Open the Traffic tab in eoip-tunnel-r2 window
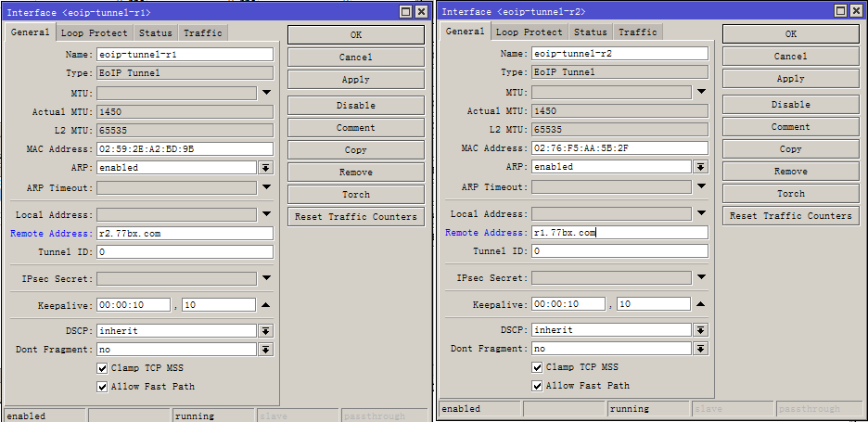The image size is (868, 422). tap(637, 32)
